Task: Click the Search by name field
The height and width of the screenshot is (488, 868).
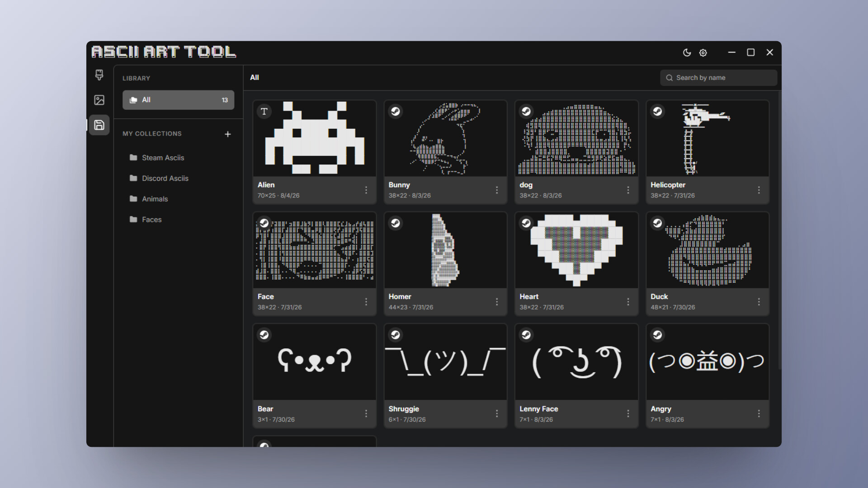Action: click(718, 78)
